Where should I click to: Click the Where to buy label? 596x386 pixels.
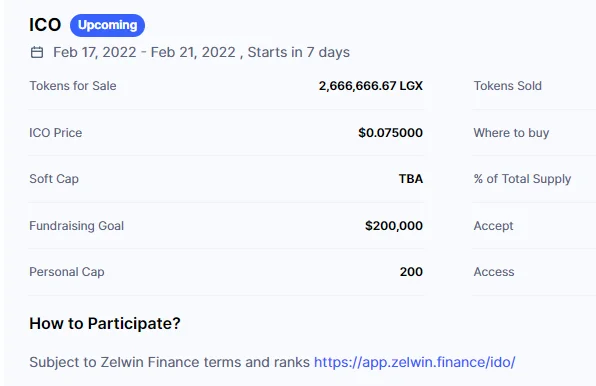pos(511,133)
